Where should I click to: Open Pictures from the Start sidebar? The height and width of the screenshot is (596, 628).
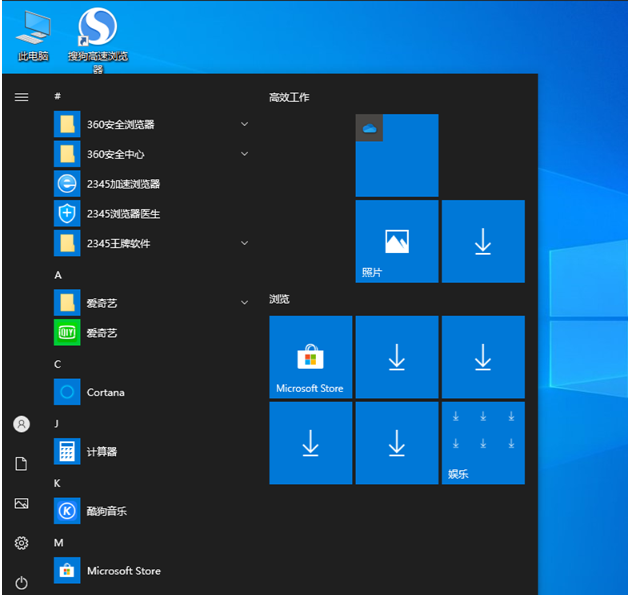21,504
